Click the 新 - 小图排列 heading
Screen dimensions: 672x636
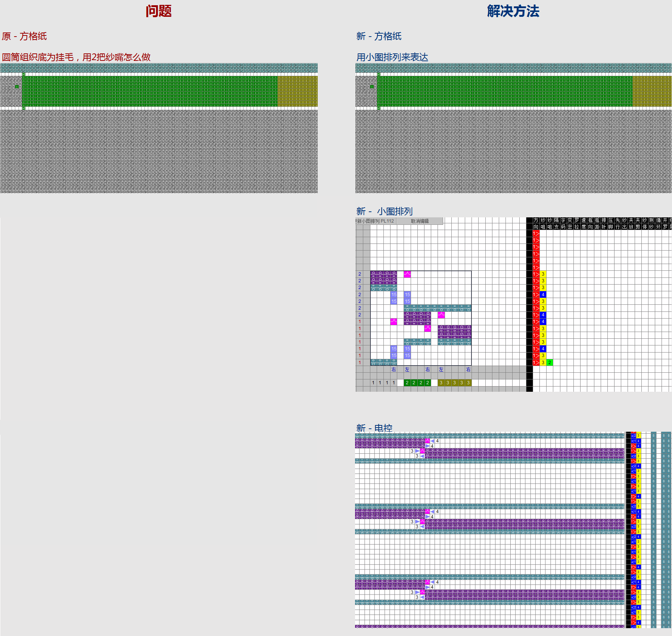coord(384,211)
